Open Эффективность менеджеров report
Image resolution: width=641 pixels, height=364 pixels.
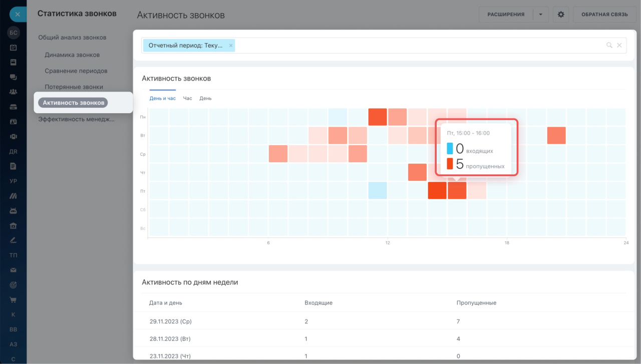pos(76,119)
